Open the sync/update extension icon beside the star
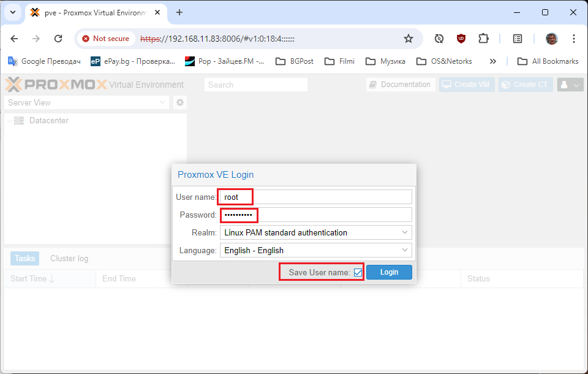The height and width of the screenshot is (374, 588). (439, 39)
